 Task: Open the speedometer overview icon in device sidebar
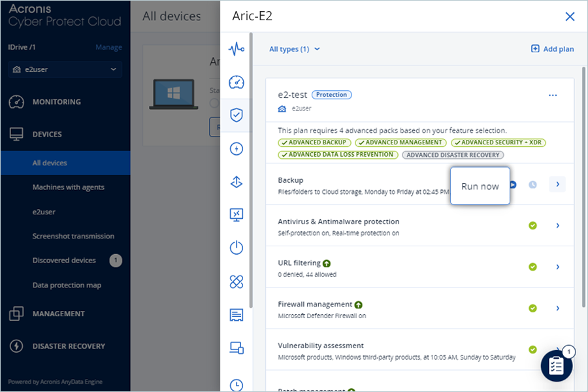(x=237, y=82)
